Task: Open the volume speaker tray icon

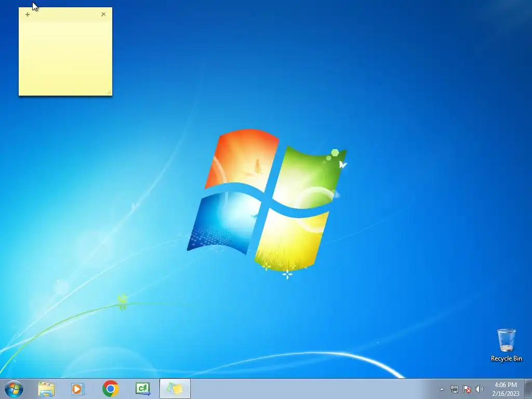Action: point(479,389)
